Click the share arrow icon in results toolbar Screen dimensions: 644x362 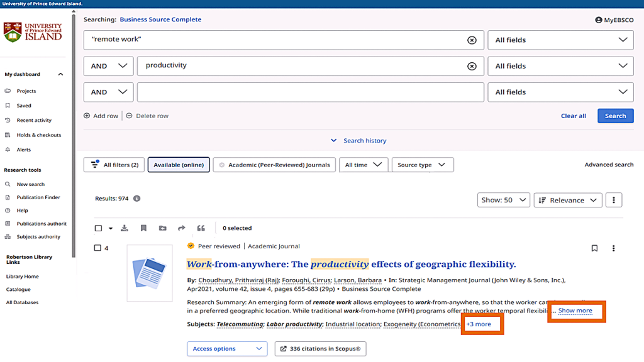182,228
